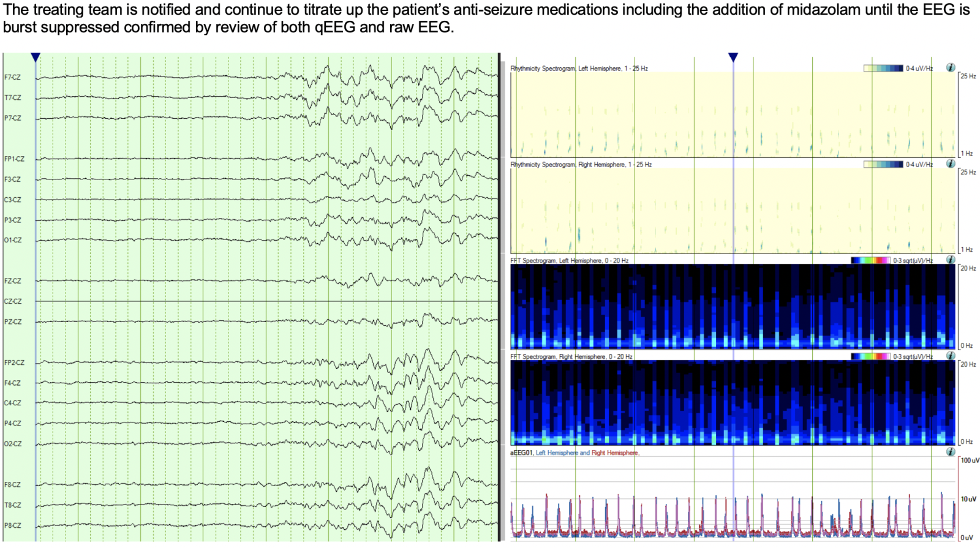Open info for Right Hemisphere Rhythmicity Spectrogram
This screenshot has height=548, width=980.
tap(950, 164)
